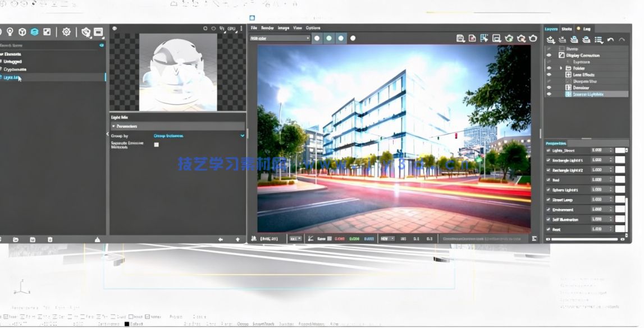Screen dimensions: 644x328
Task: Select the Geometry assets category icon
Action: (x=22, y=32)
